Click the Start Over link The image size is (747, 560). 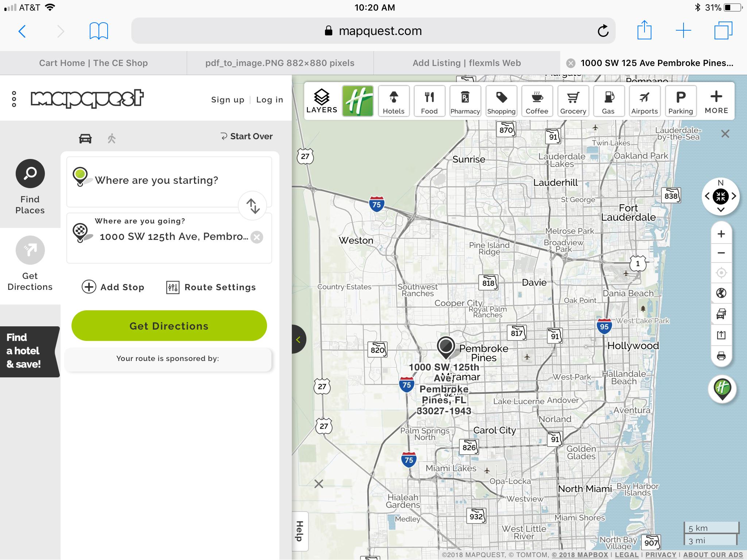pos(247,136)
